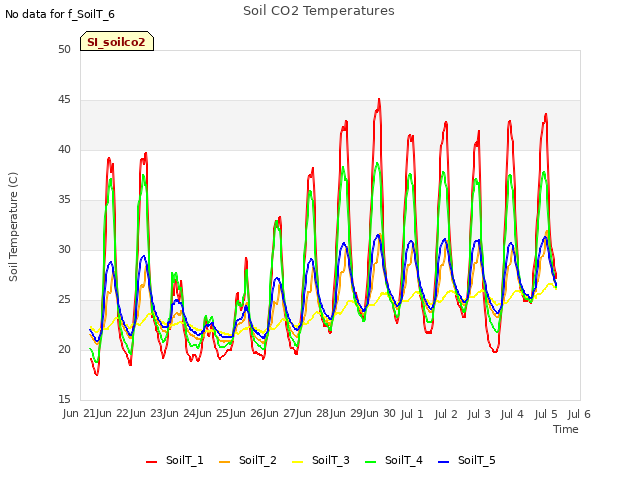This screenshot has height=480, width=640.
Task: Click the blue SoilT_5 start point on Jun 21
Action: point(90,329)
